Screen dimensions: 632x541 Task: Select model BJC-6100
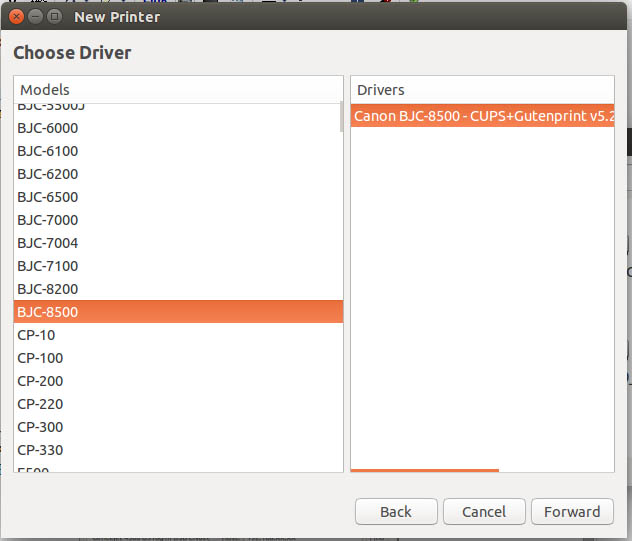[178, 151]
